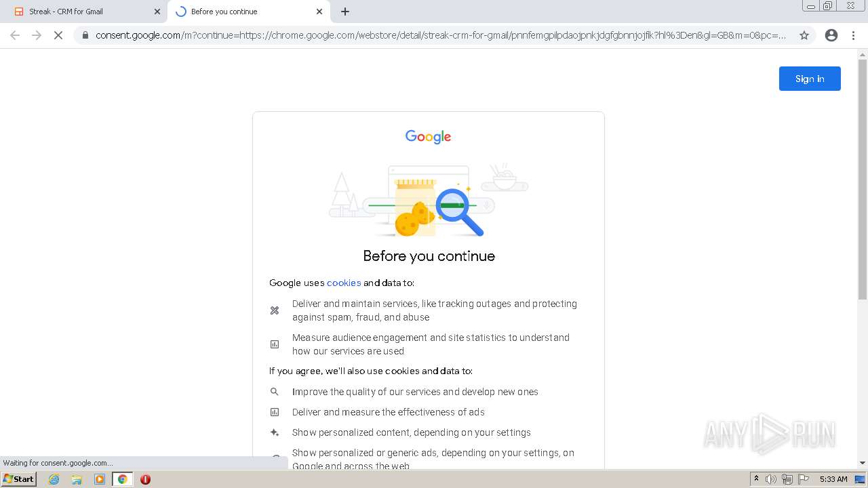This screenshot has width=868, height=488.
Task: Bookmark this page with the star icon
Action: [x=804, y=35]
